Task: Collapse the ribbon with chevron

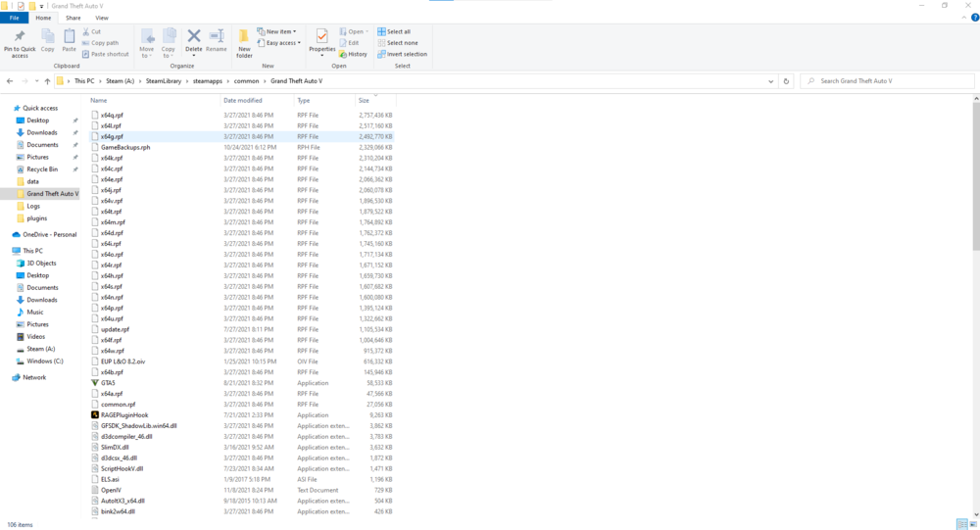Action: pos(963,19)
